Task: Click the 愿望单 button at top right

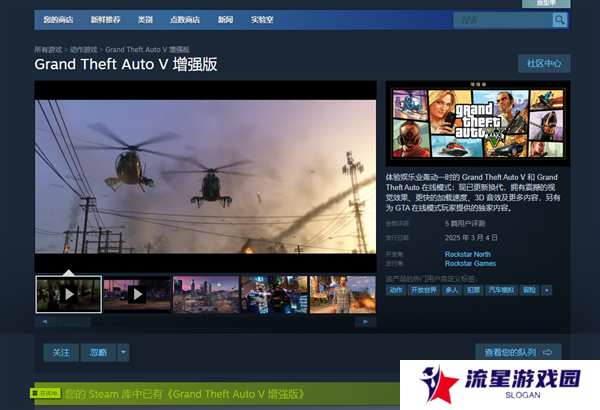Action: coord(546,3)
